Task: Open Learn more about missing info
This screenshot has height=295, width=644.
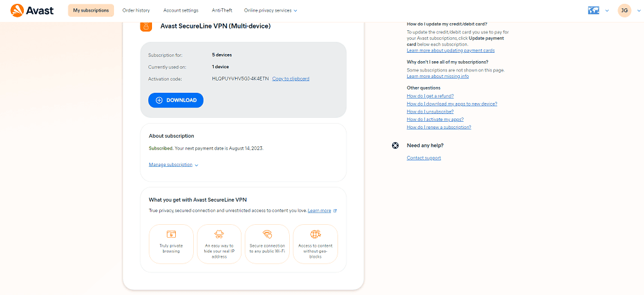Action: pos(437,77)
